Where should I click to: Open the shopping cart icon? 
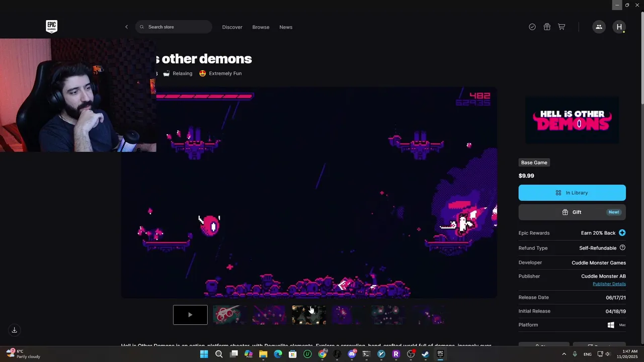click(561, 27)
